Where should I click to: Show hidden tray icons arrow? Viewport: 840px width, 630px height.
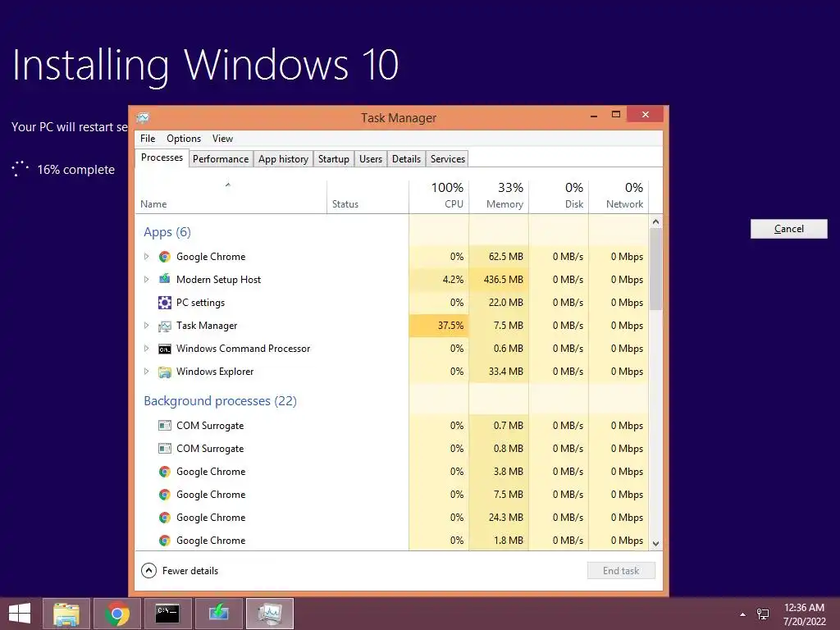click(x=742, y=614)
